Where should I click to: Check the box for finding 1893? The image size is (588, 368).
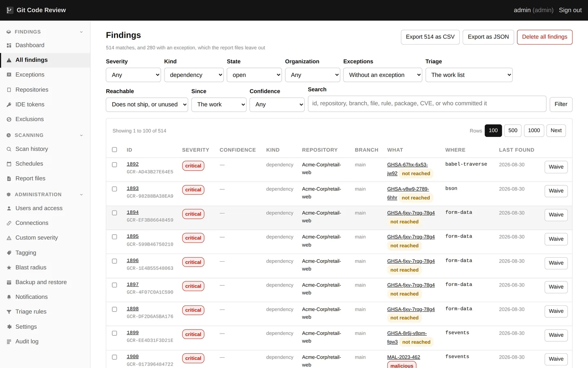coord(114,189)
